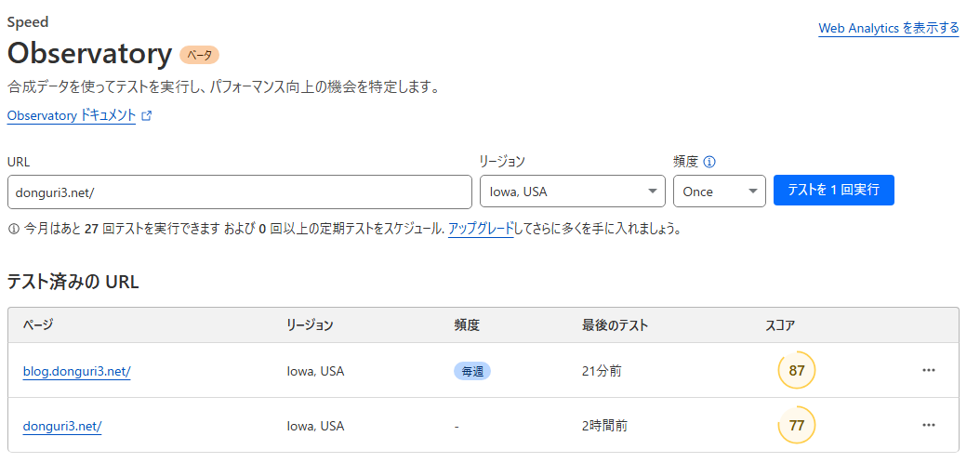This screenshot has width=980, height=476.
Task: Click Iowa, USA in blog.donguri3.net row
Action: [x=315, y=371]
